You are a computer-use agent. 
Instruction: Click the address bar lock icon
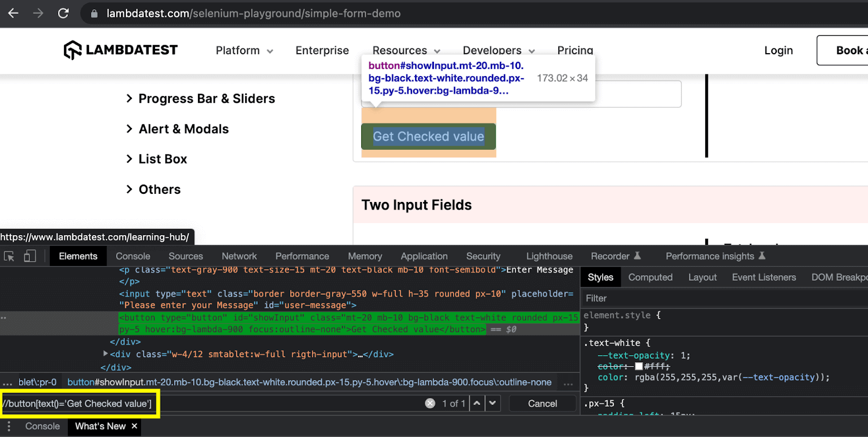(x=94, y=14)
